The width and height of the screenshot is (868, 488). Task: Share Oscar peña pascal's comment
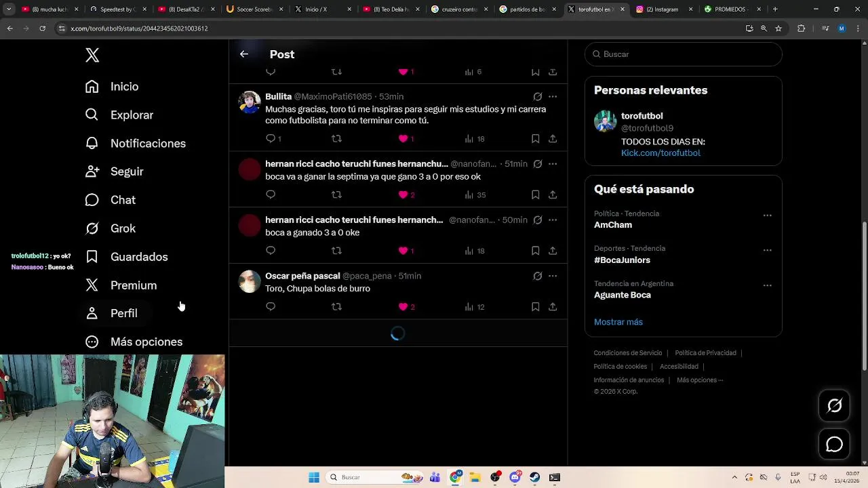point(553,306)
